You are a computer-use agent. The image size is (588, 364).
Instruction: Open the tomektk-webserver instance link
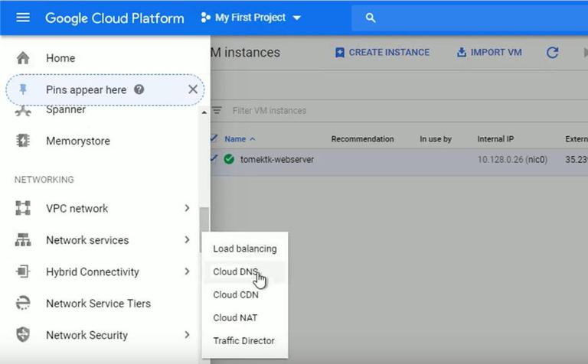(x=277, y=160)
